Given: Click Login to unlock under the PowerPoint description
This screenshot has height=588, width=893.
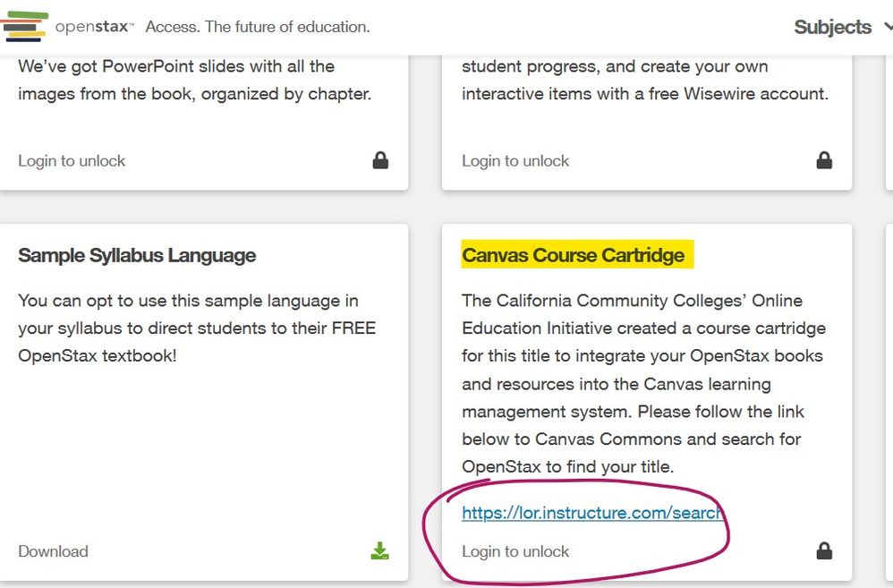Looking at the screenshot, I should point(72,160).
